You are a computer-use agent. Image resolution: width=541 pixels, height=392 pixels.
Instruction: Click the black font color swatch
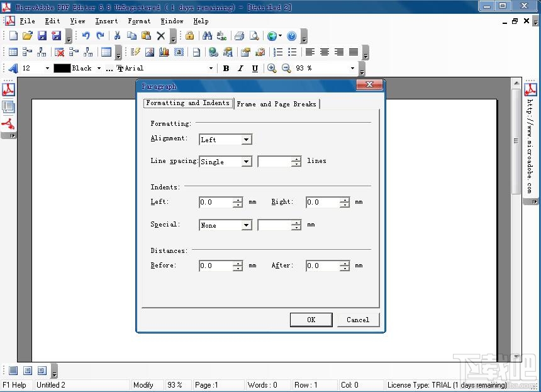62,68
